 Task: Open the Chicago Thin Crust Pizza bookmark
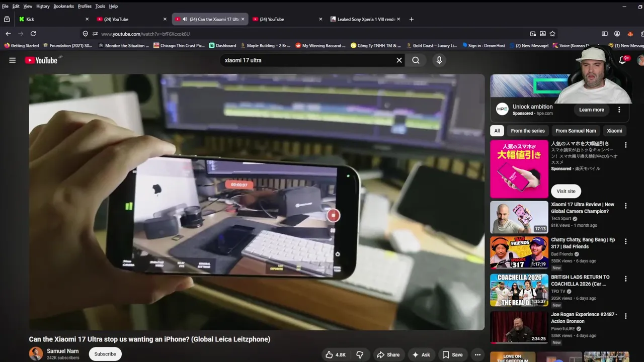179,45
